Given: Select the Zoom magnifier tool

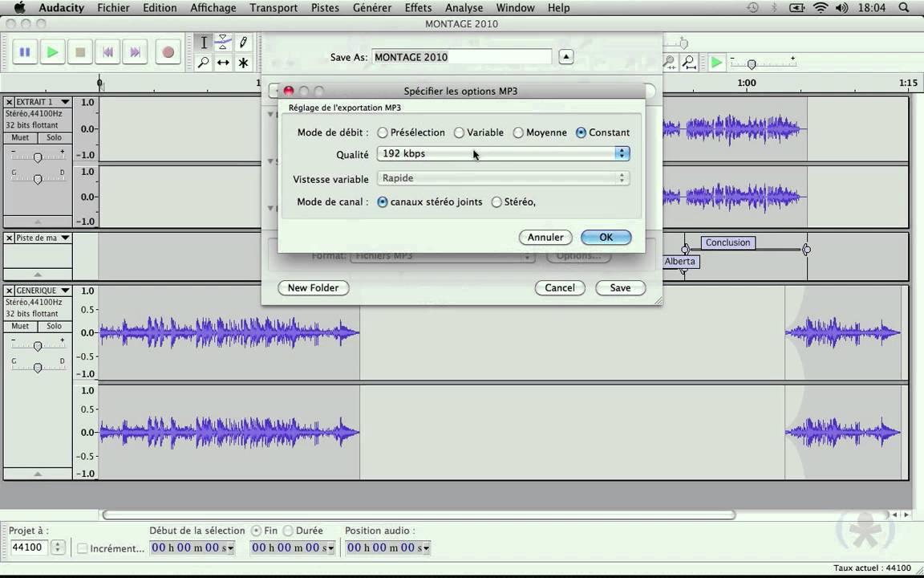Looking at the screenshot, I should point(204,62).
